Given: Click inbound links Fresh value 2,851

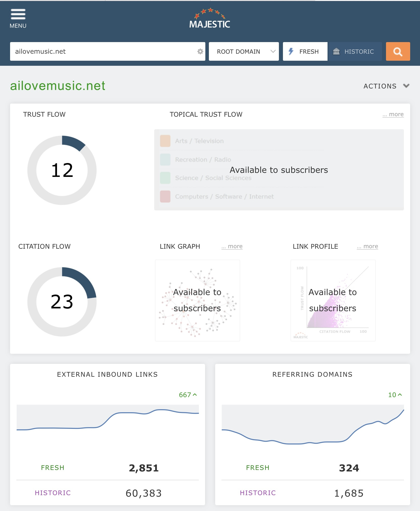Looking at the screenshot, I should click(144, 468).
